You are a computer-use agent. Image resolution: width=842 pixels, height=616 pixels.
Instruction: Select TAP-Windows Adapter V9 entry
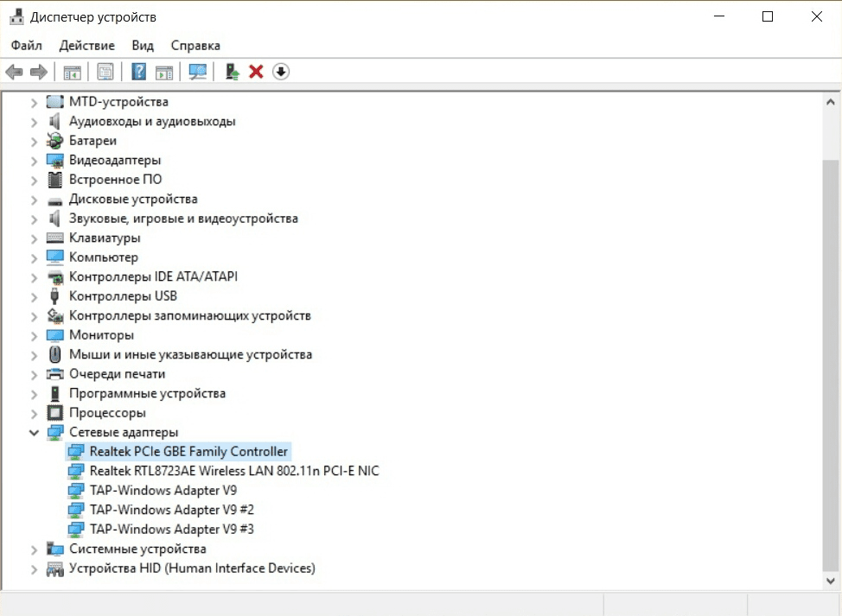coord(163,490)
